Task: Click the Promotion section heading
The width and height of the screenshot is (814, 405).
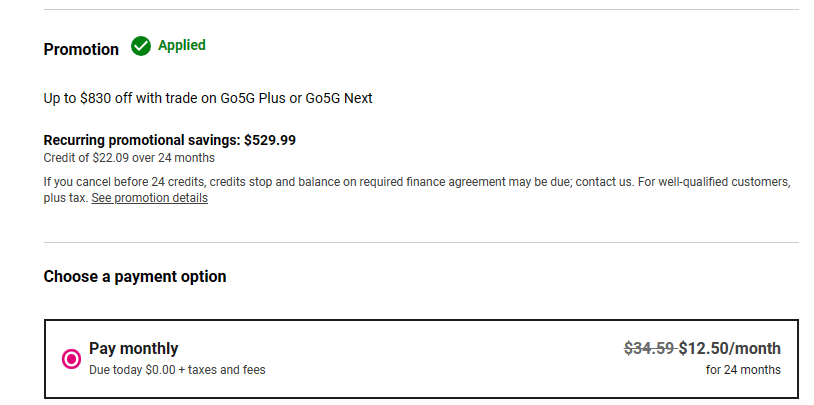Action: [81, 49]
